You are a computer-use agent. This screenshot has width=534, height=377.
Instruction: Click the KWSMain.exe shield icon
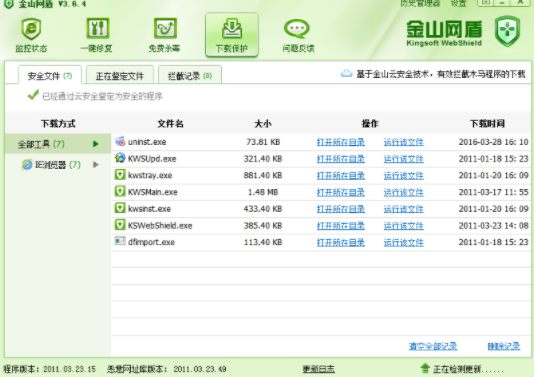(120, 191)
